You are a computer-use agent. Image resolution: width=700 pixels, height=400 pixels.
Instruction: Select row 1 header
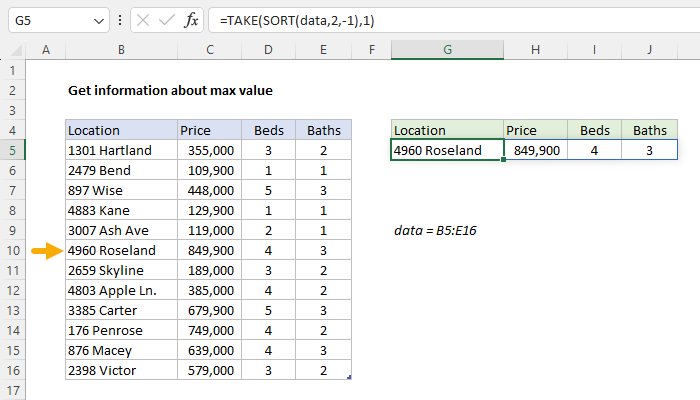click(12, 70)
